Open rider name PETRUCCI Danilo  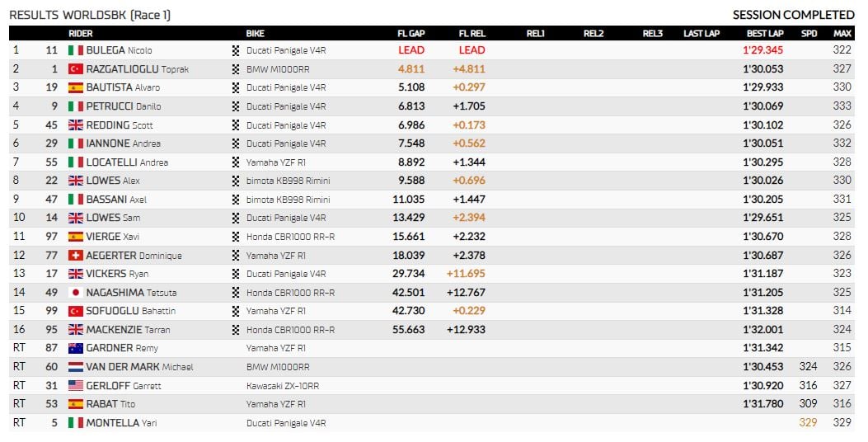coord(124,106)
